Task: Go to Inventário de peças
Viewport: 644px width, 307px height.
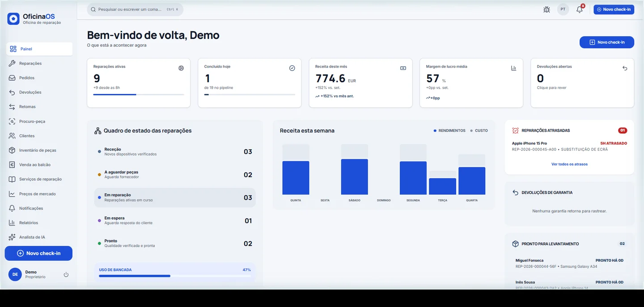Action: pos(39,150)
